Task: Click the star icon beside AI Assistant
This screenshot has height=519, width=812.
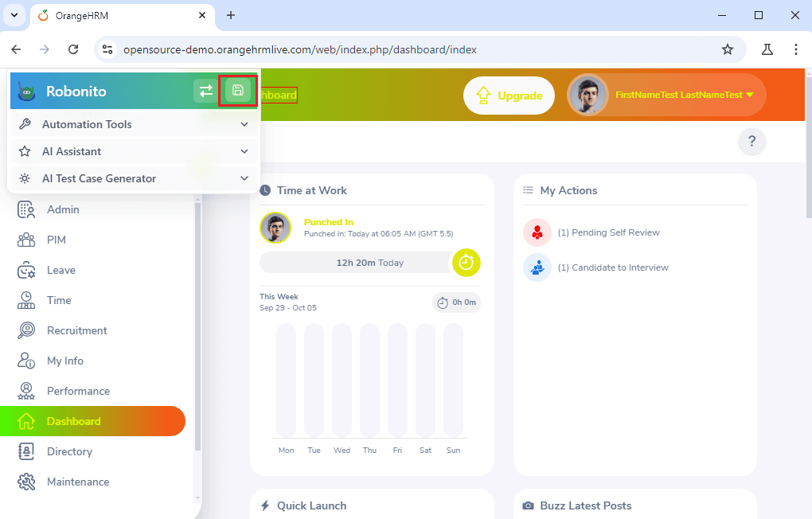Action: click(x=25, y=151)
